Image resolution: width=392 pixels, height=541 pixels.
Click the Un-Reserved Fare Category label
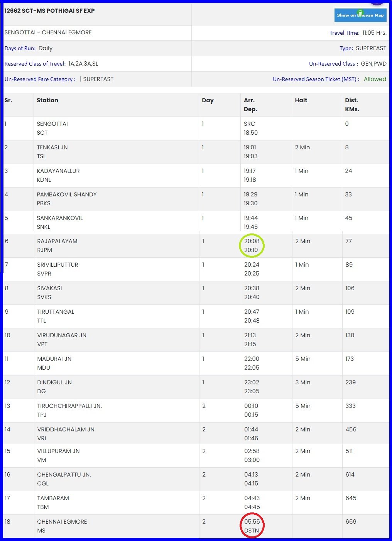click(x=40, y=79)
